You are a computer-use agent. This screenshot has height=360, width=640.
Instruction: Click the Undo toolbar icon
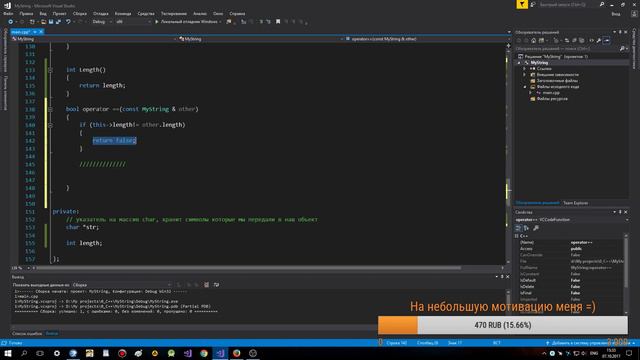coord(68,22)
